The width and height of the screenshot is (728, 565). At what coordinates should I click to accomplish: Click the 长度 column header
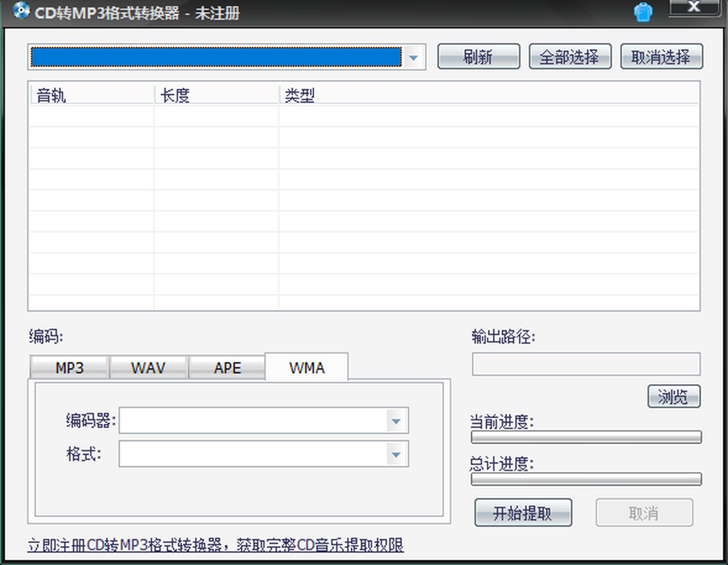(x=215, y=96)
